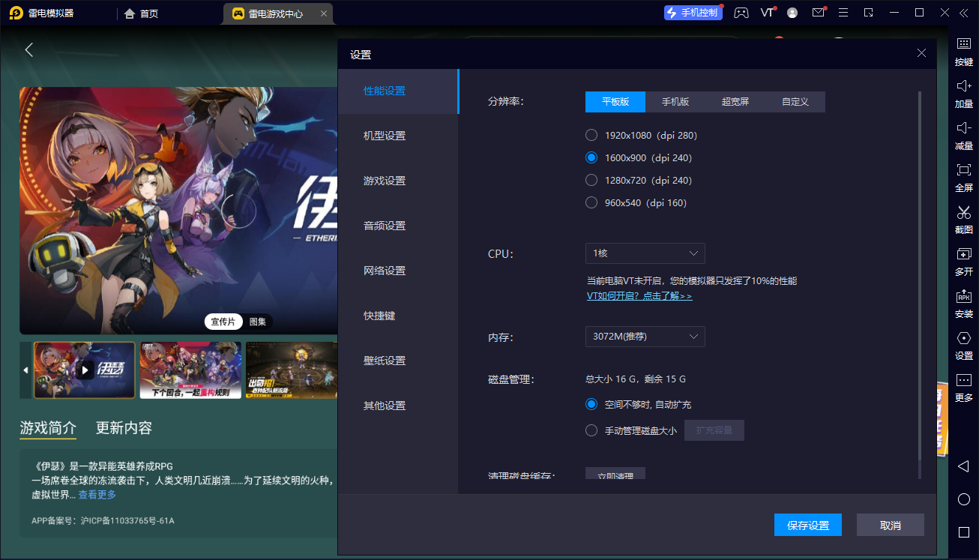Screen dimensions: 979x560
Task: Click the 手机控制 phone control button
Action: (x=693, y=12)
